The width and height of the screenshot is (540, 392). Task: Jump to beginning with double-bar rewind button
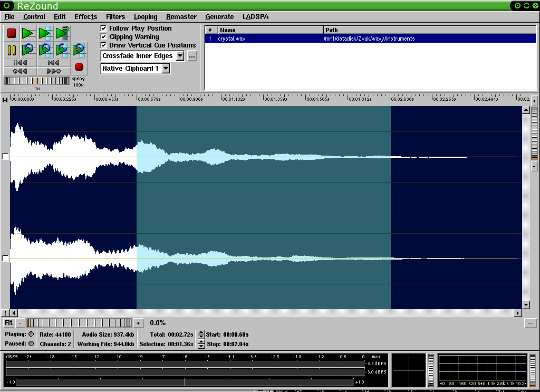coord(20,63)
